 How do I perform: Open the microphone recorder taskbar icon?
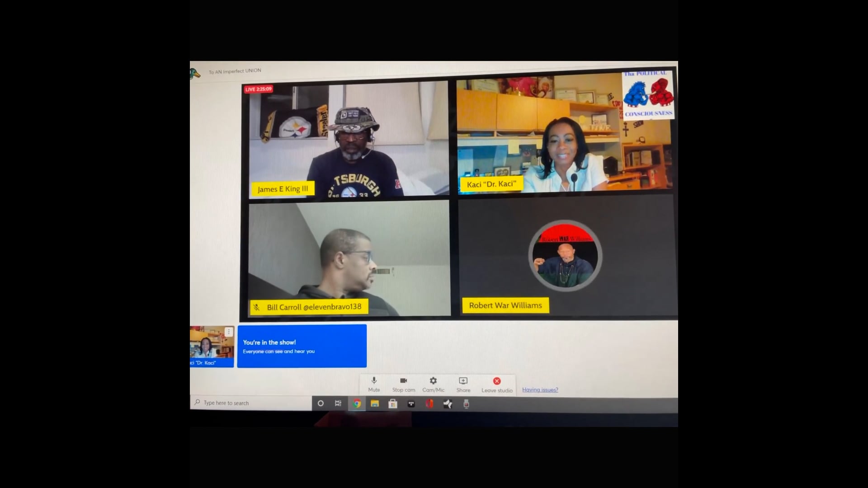(466, 404)
